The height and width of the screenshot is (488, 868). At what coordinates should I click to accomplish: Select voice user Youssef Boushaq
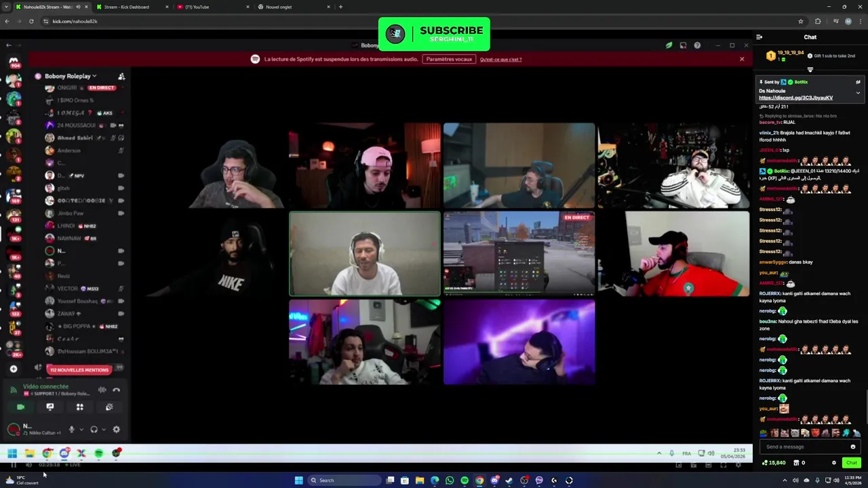coord(85,301)
